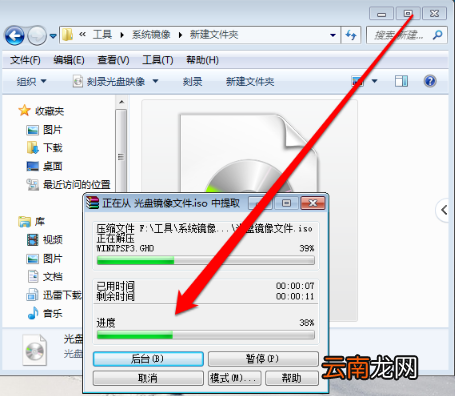The image size is (455, 396).
Task: Click 后台(B) in the extraction dialog
Action: pos(148,359)
